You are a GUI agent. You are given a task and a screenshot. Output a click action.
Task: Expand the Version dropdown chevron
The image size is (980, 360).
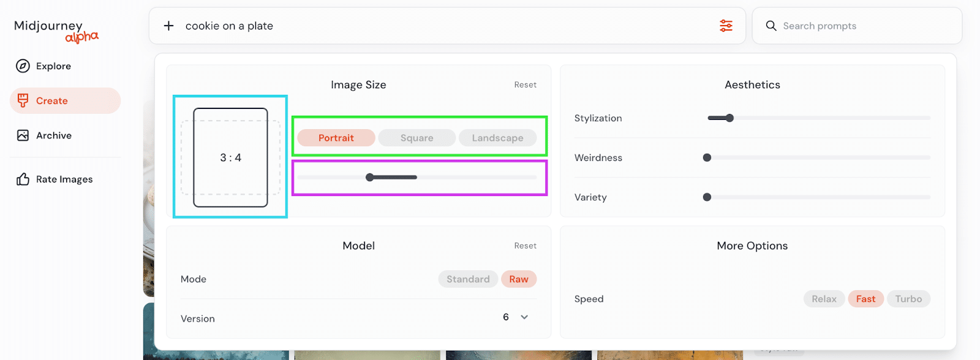(x=524, y=317)
